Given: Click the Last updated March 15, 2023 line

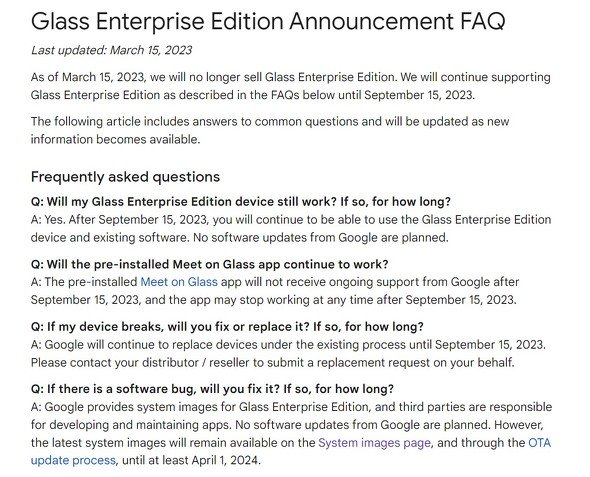Looking at the screenshot, I should [x=111, y=50].
